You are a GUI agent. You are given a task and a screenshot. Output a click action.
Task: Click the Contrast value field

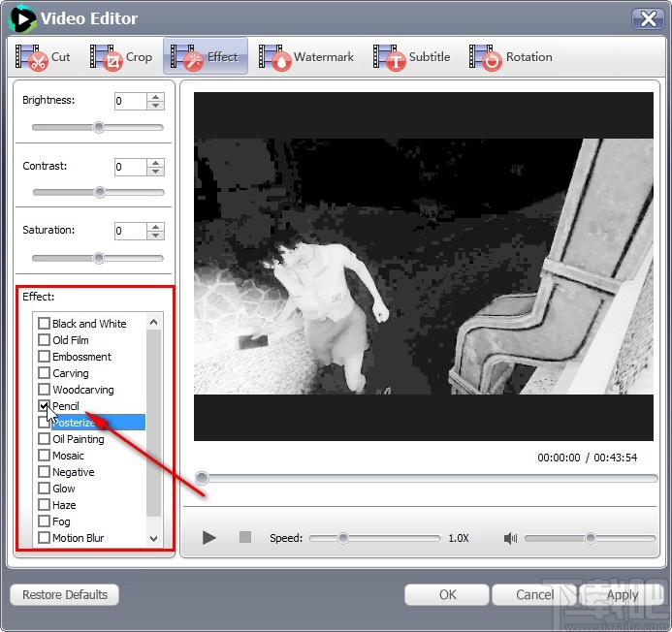click(x=131, y=167)
